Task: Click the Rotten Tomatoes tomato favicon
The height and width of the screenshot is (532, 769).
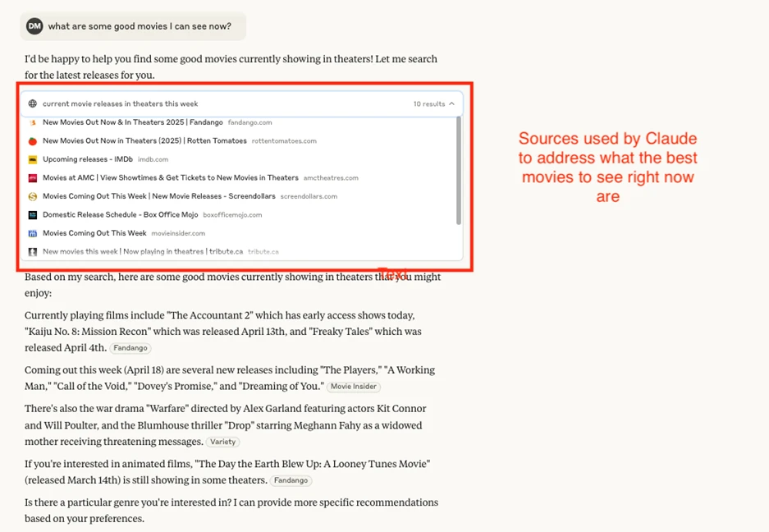Action: tap(32, 141)
